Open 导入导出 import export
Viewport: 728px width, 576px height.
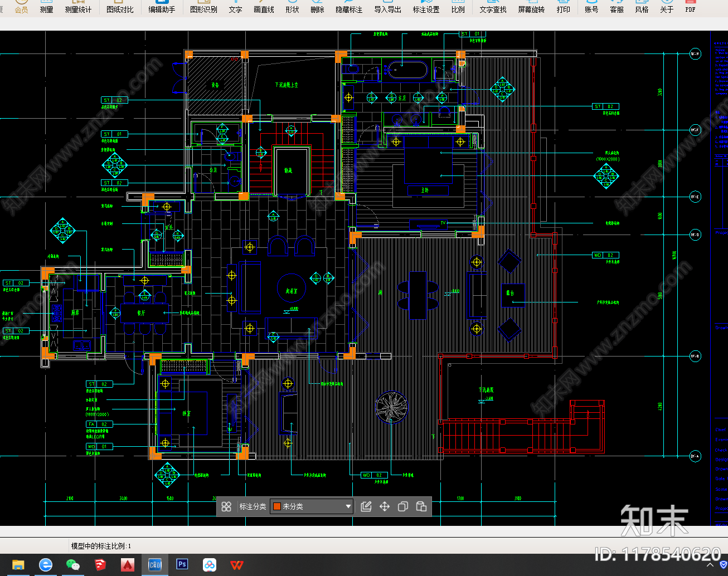[x=387, y=7]
